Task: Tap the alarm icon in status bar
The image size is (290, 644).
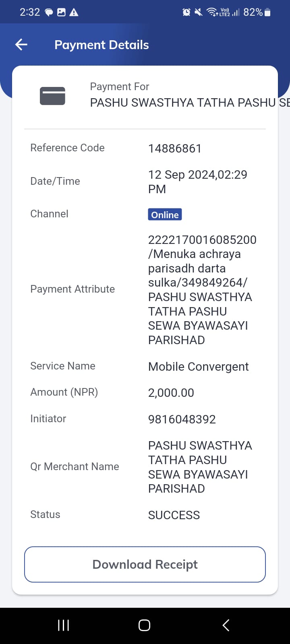Action: click(186, 12)
